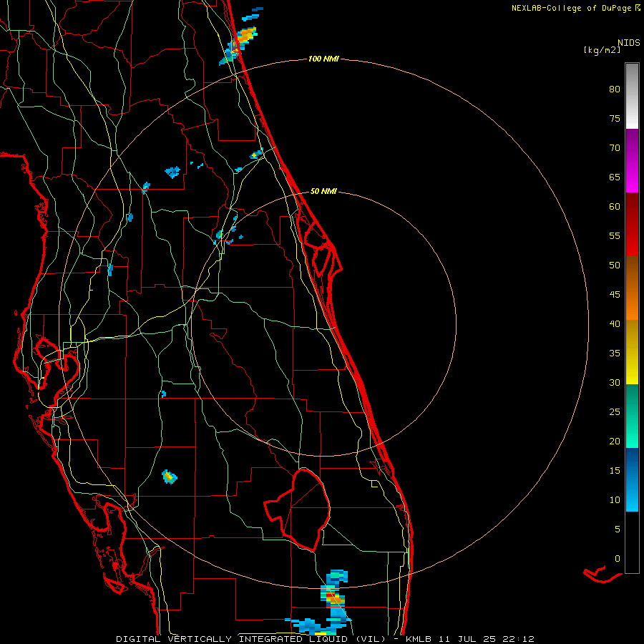This screenshot has width=644, height=644.
Task: Click the scale value 50
Action: pos(615,265)
